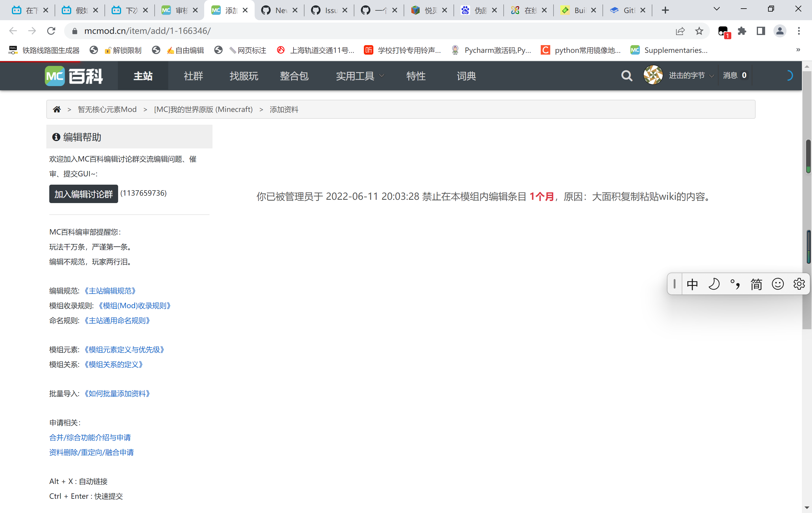Open IME settings gear icon
Viewport: 812px width, 513px height.
(799, 284)
